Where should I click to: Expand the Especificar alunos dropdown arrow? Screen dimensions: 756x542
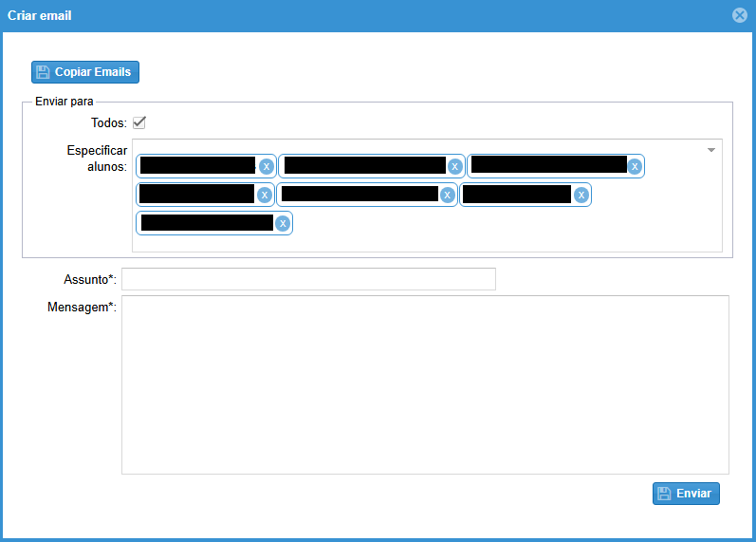click(x=711, y=150)
